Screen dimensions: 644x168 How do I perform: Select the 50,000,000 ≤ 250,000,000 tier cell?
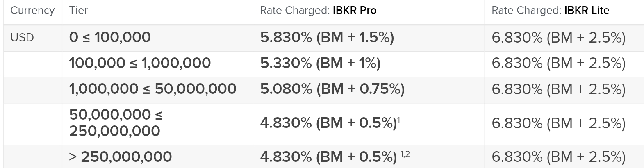(116, 123)
